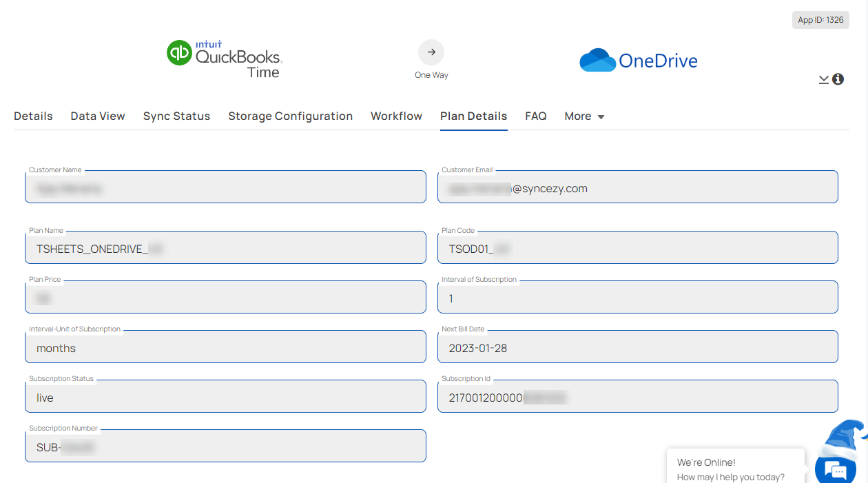Screen dimensions: 868x483
Task: Click the Interval-Unit of Subscription field
Action: click(225, 347)
